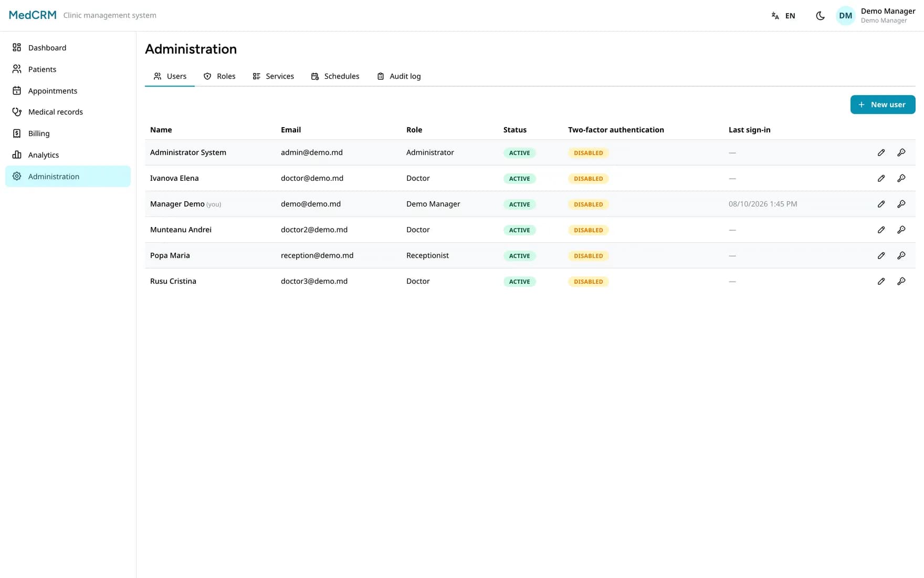Open the Schedules tab
Screen dimensions: 924x578
click(335, 76)
